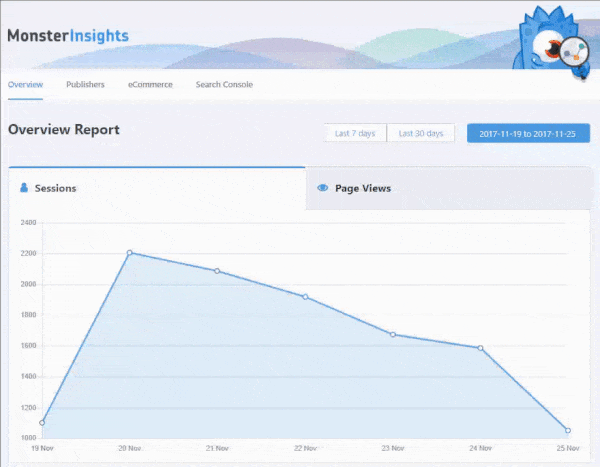This screenshot has height=467, width=600.
Task: Click the MonsterInsights logo text
Action: click(x=68, y=36)
